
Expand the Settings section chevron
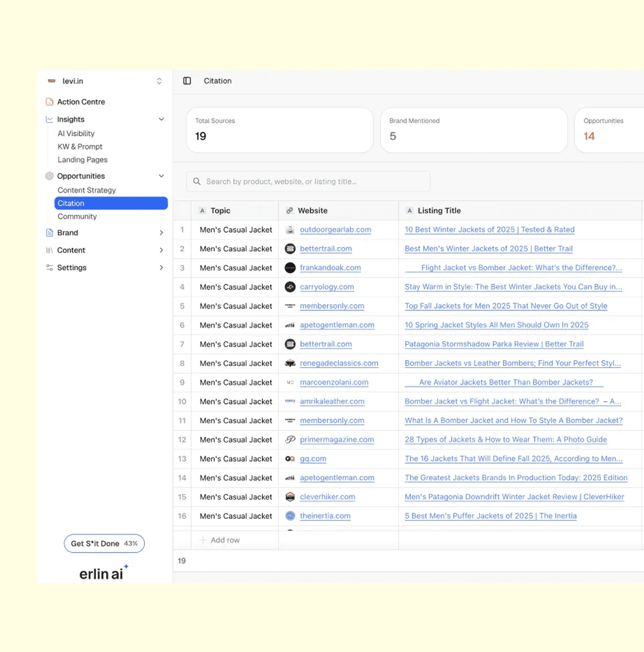click(161, 268)
